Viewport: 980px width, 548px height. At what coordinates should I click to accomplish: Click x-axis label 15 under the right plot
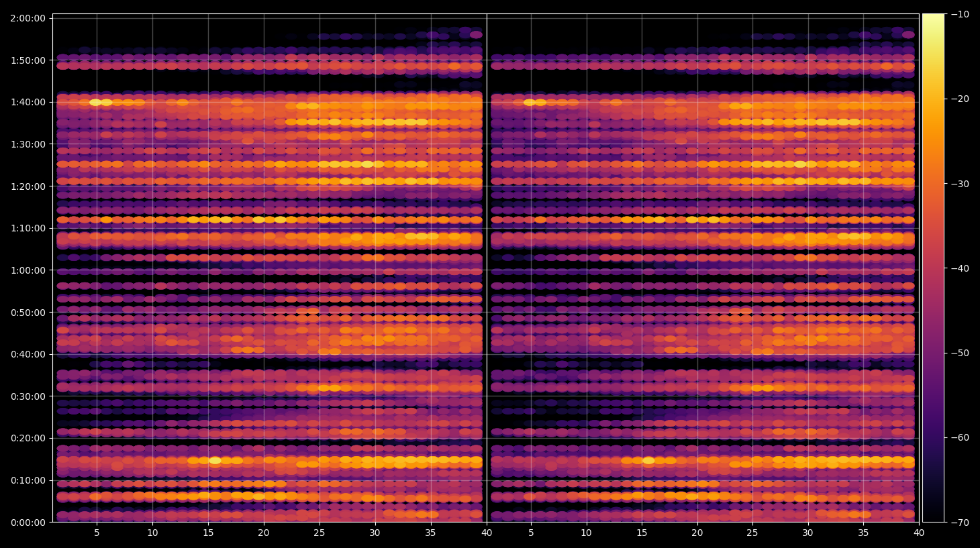coord(642,533)
